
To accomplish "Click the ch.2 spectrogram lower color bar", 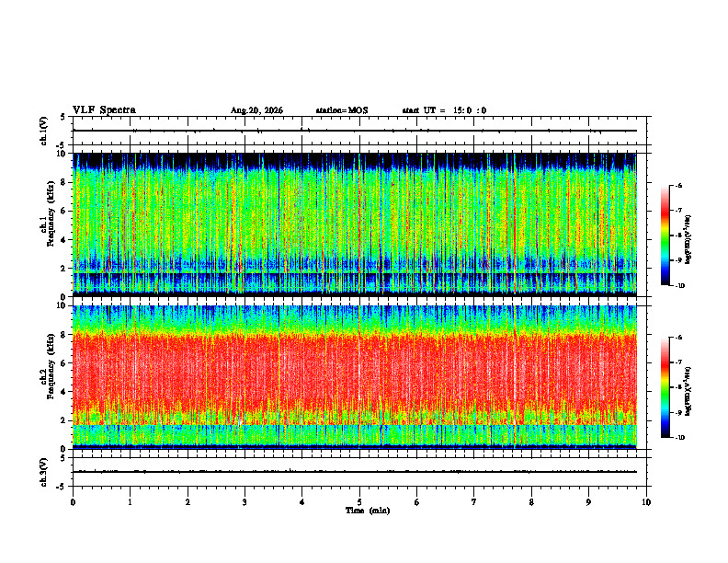I will [x=665, y=387].
